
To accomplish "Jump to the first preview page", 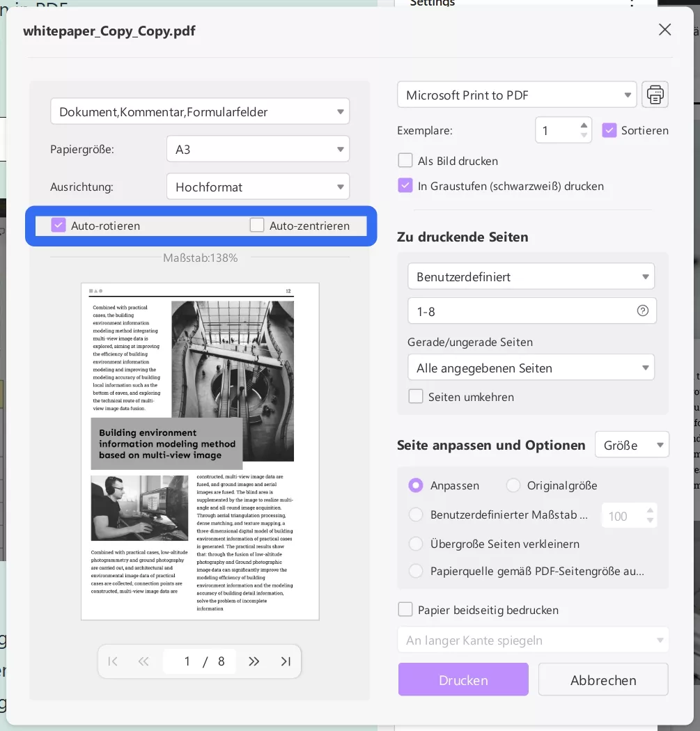I will tap(113, 661).
